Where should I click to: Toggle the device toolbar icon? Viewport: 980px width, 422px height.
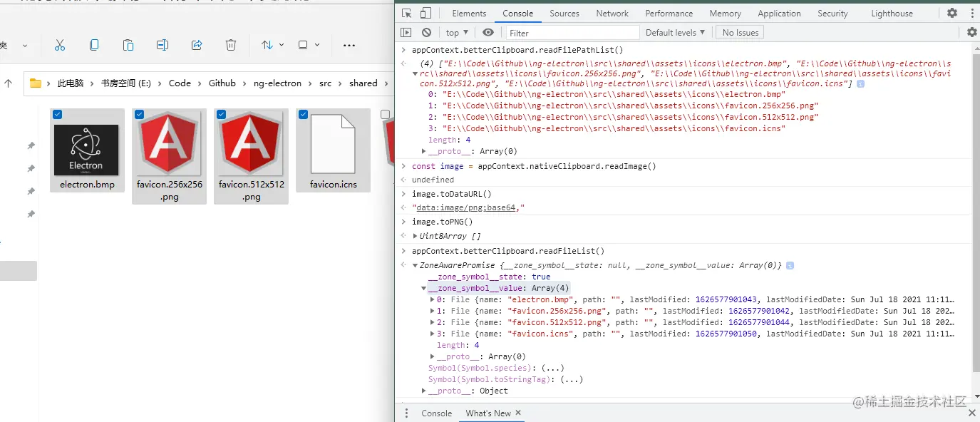[x=425, y=14]
